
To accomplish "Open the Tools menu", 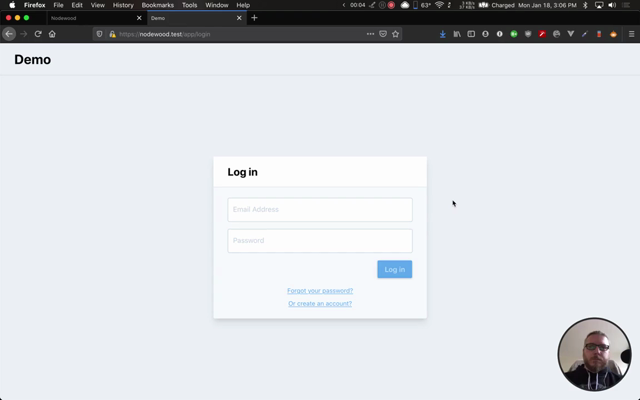I will click(x=189, y=5).
